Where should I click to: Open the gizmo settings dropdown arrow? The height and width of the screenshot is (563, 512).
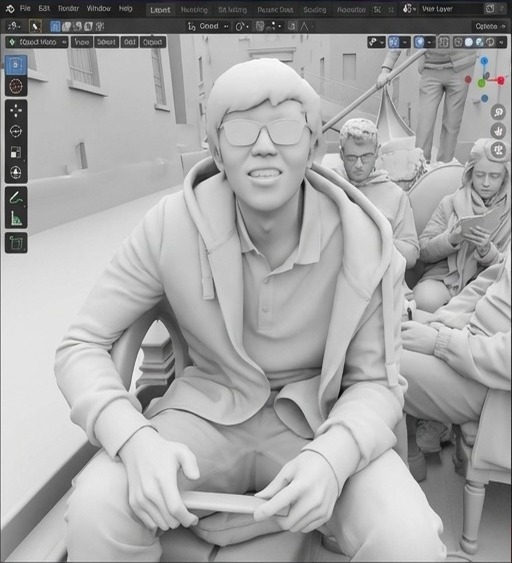tap(405, 42)
